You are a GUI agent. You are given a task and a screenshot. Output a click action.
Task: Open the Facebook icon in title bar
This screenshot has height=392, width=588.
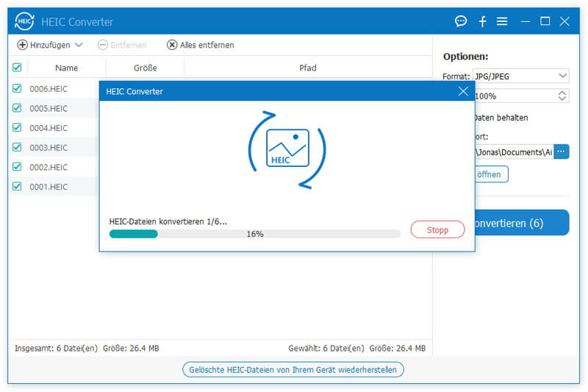[x=482, y=21]
